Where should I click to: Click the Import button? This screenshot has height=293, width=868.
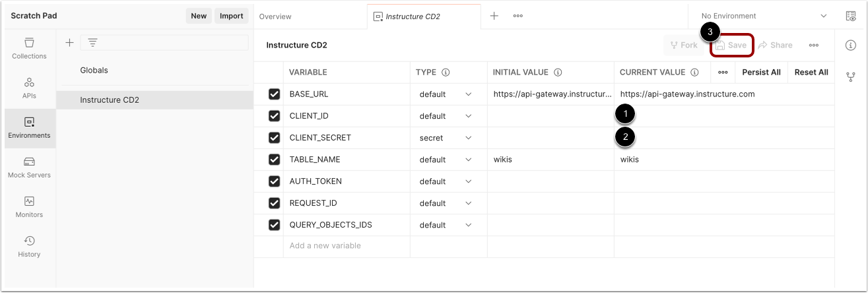231,16
